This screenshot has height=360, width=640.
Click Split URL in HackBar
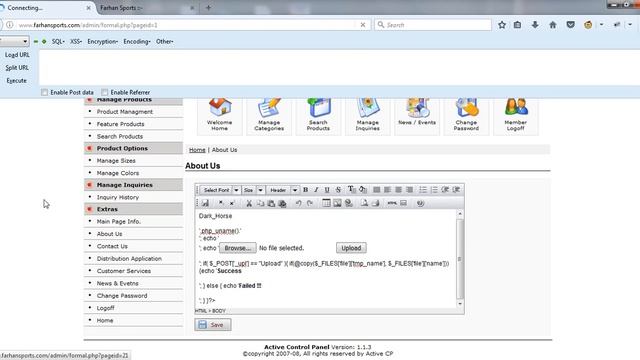click(17, 68)
